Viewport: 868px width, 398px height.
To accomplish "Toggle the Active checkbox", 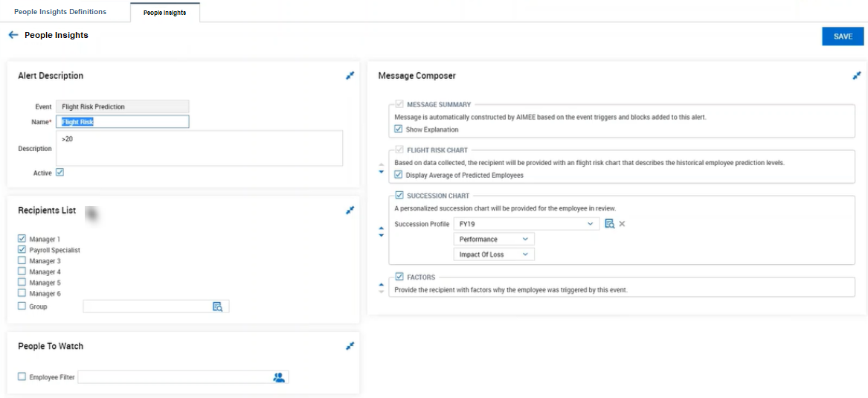I will (60, 173).
